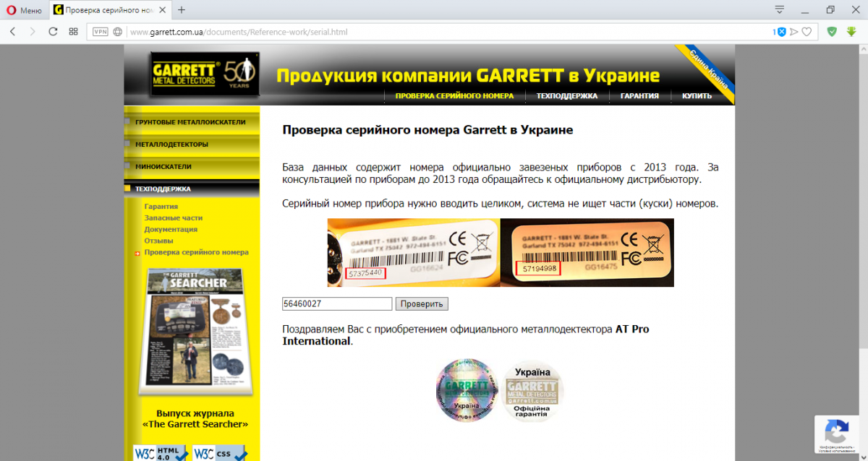This screenshot has width=868, height=461.
Task: Click the Проверка серийного номера page heading
Action: pos(427,130)
